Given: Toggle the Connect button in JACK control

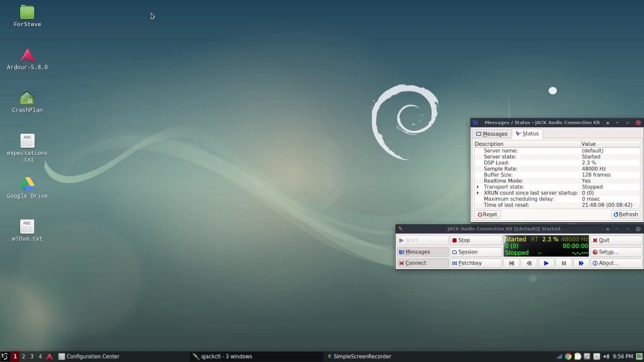Looking at the screenshot, I should point(422,263).
